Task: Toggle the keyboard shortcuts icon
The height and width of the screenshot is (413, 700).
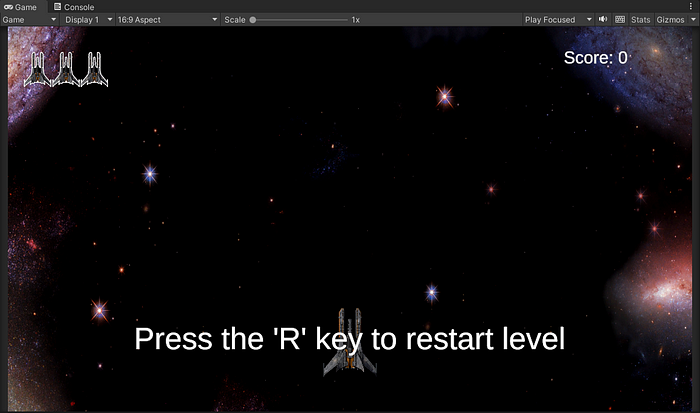Action: click(620, 19)
